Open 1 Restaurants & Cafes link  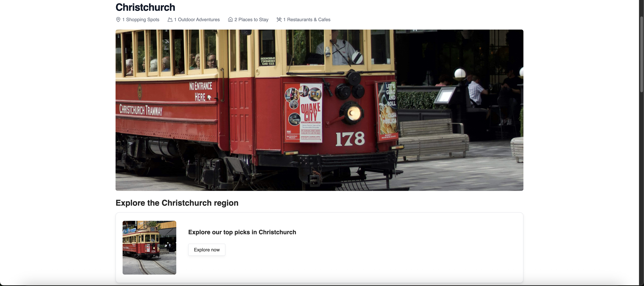[x=304, y=19]
